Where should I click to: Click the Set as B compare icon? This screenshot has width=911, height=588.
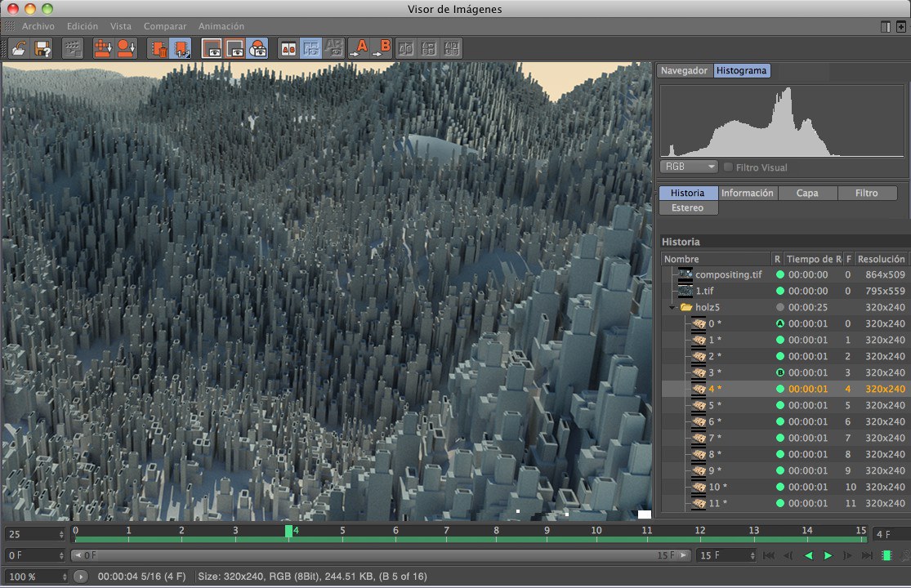click(x=382, y=49)
